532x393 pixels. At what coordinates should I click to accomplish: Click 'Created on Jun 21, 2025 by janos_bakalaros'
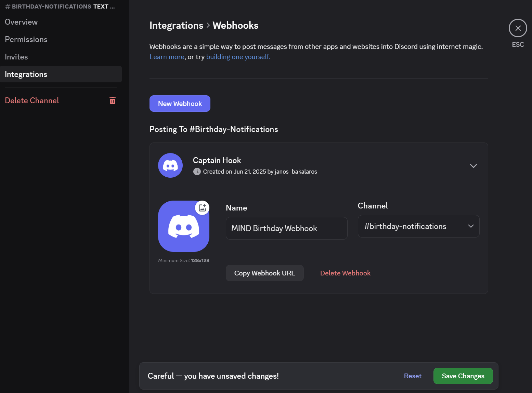(x=260, y=172)
